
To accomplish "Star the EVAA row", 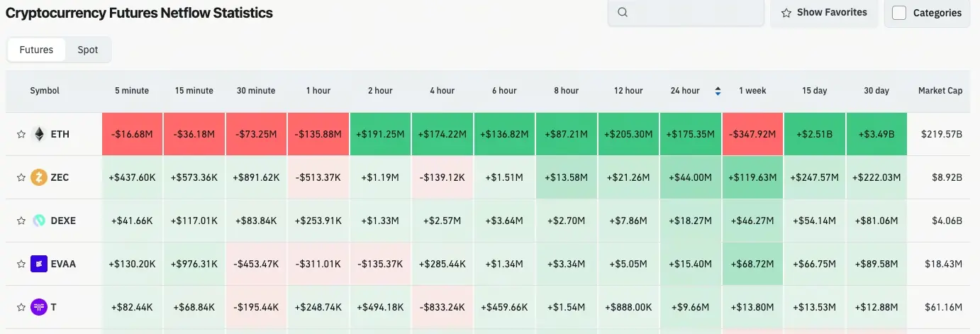I will click(21, 264).
